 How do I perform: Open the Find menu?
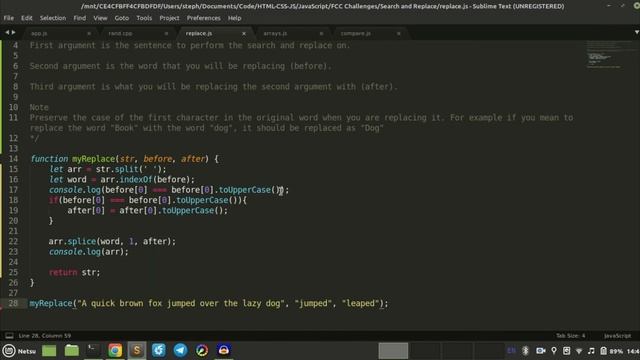coord(80,18)
